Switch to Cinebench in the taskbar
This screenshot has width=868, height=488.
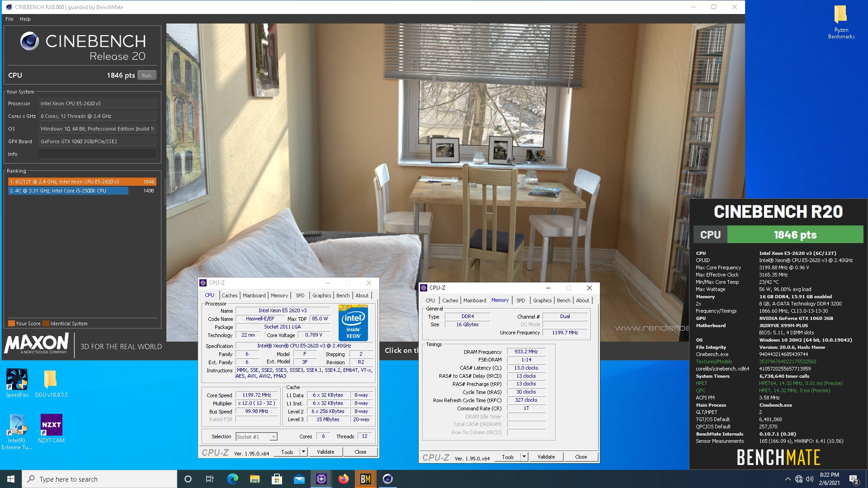pyautogui.click(x=387, y=479)
